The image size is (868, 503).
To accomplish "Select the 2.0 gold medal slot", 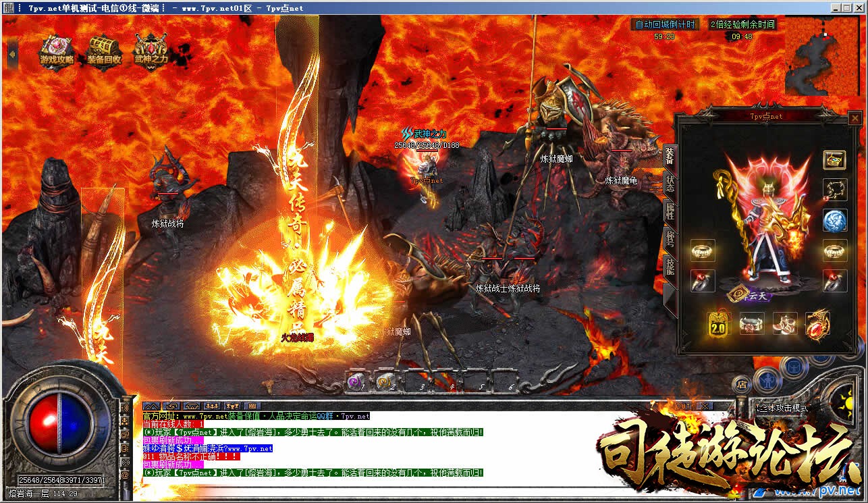I will 719,323.
